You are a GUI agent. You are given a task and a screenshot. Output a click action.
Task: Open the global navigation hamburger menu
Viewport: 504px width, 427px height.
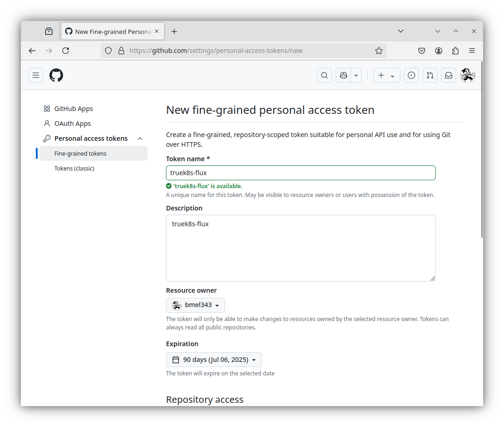(36, 75)
